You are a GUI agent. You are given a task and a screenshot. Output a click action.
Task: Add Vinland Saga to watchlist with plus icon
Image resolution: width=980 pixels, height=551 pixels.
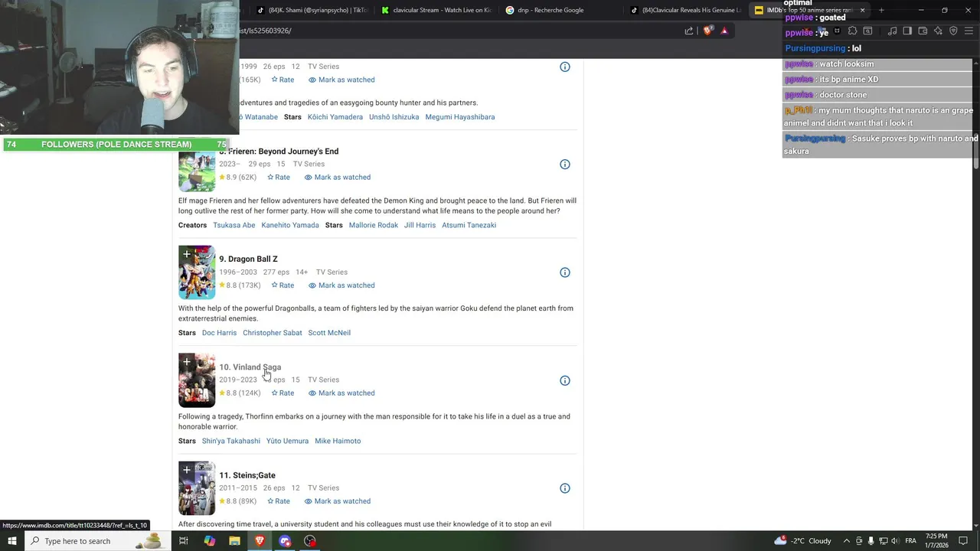pyautogui.click(x=186, y=362)
